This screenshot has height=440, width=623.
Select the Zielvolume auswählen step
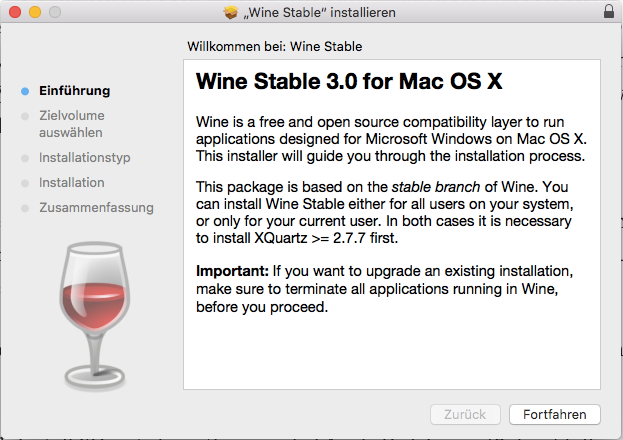(72, 124)
